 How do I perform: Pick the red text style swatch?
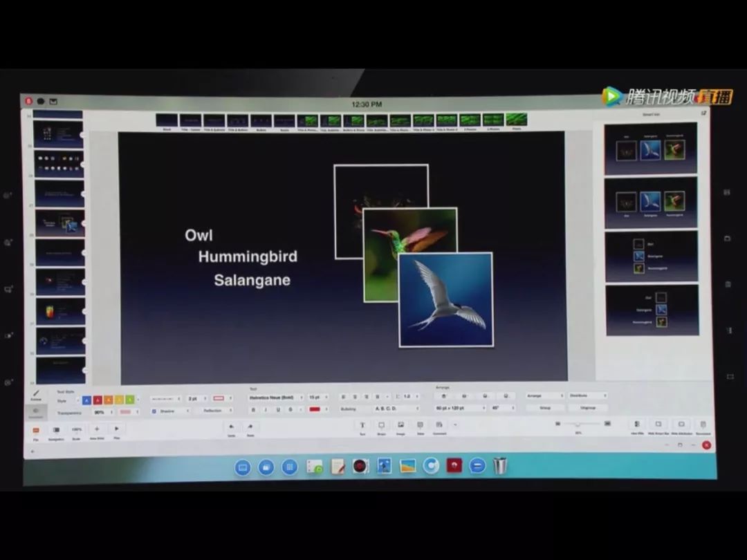(98, 400)
